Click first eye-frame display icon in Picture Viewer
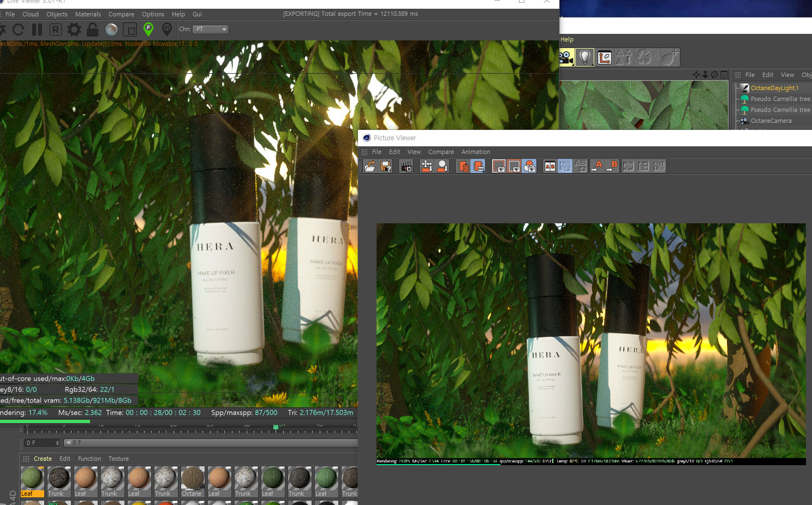 [499, 166]
